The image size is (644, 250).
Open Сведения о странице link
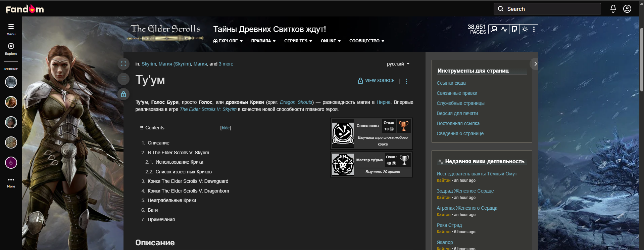pyautogui.click(x=460, y=133)
